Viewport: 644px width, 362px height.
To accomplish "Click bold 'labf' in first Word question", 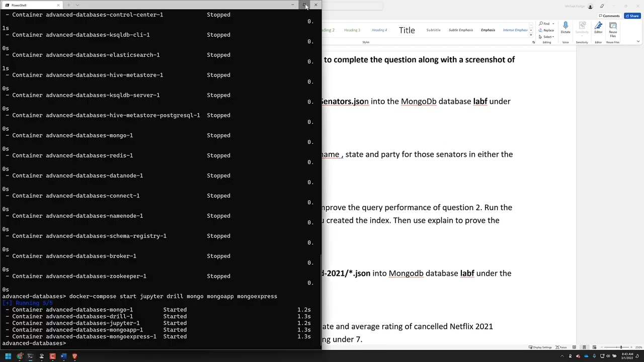I will pos(480,102).
